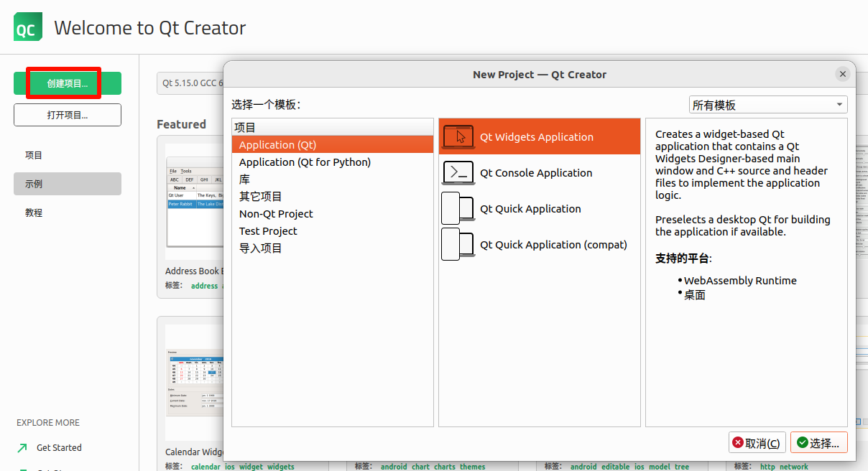Click the Get Started arrow icon
The image size is (868, 471).
(x=22, y=447)
